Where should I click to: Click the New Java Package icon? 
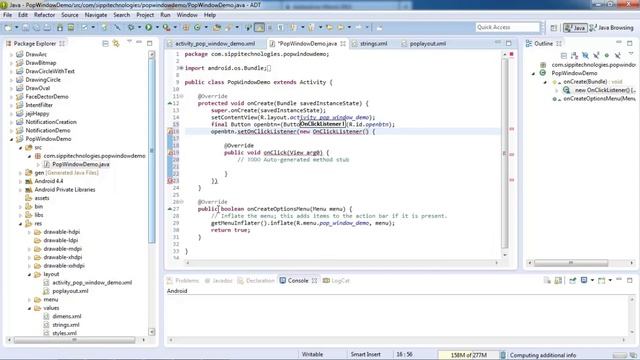point(186,27)
